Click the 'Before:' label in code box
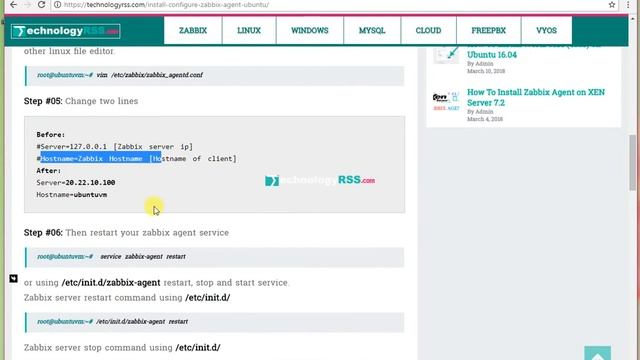This screenshot has height=360, width=640. click(x=51, y=134)
